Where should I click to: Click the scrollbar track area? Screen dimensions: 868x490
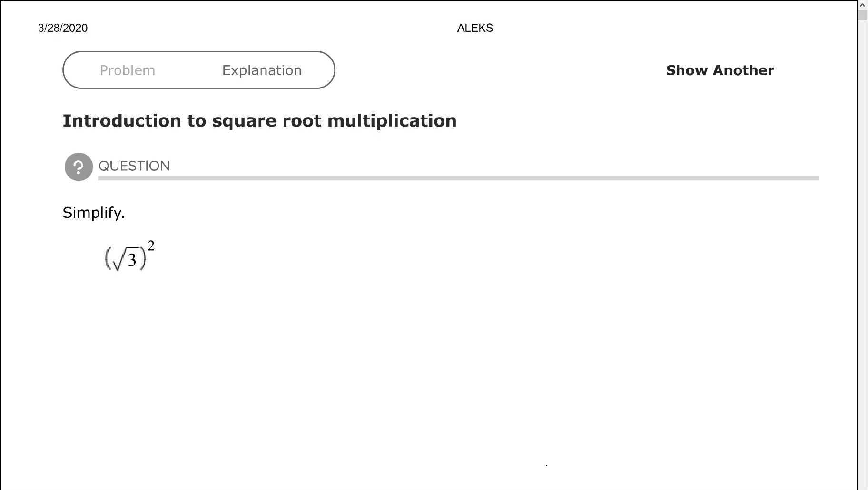pyautogui.click(x=863, y=238)
